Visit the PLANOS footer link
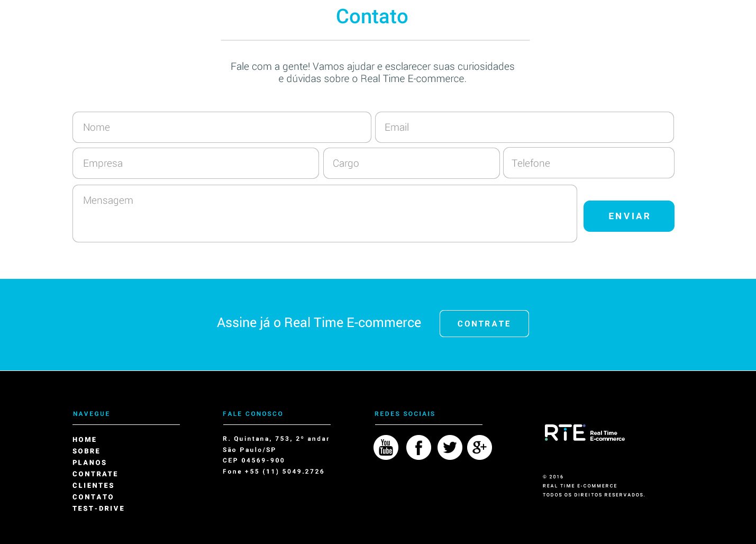The width and height of the screenshot is (756, 544). 89,463
